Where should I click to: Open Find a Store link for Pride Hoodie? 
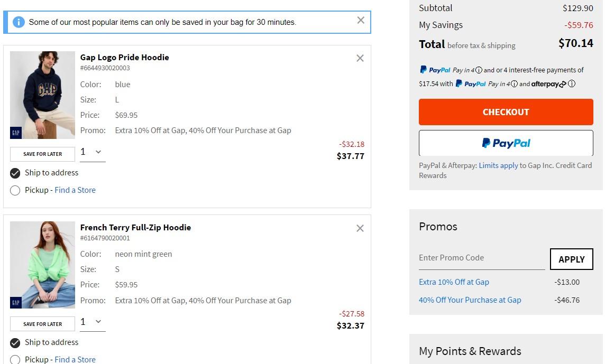(75, 190)
